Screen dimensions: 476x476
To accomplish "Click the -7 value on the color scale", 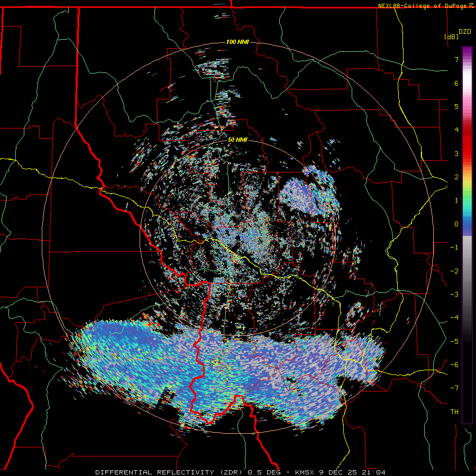I will point(454,388).
